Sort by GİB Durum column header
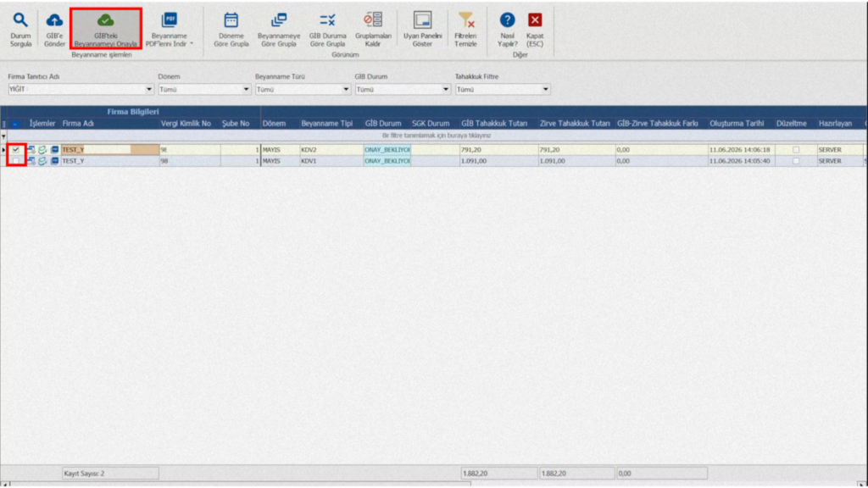868x488 pixels. (x=383, y=124)
